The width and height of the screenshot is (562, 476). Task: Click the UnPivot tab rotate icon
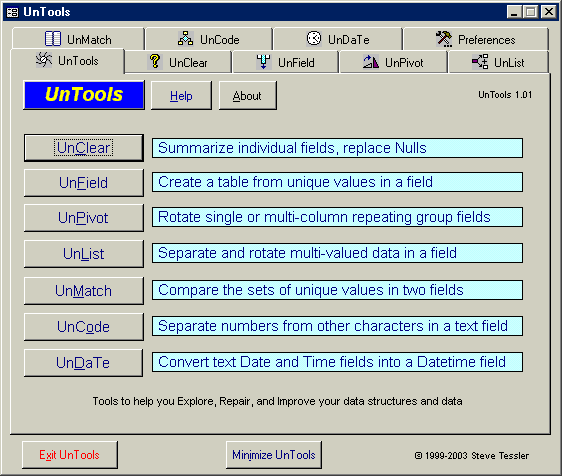tap(371, 62)
